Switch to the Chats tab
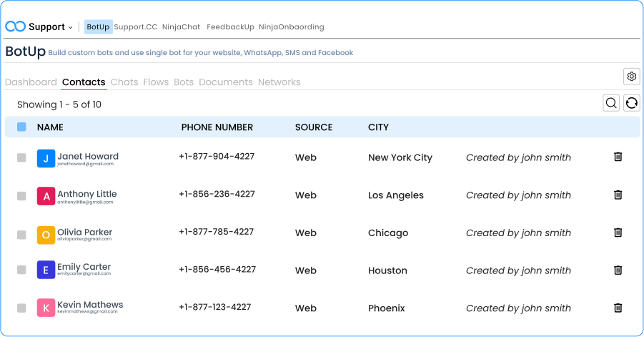This screenshot has height=337, width=644. [x=124, y=82]
